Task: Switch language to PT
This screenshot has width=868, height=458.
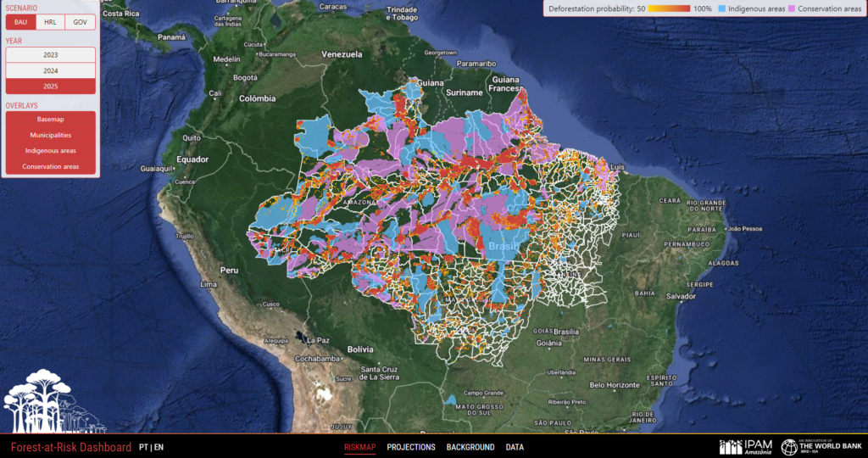Action: click(x=143, y=447)
